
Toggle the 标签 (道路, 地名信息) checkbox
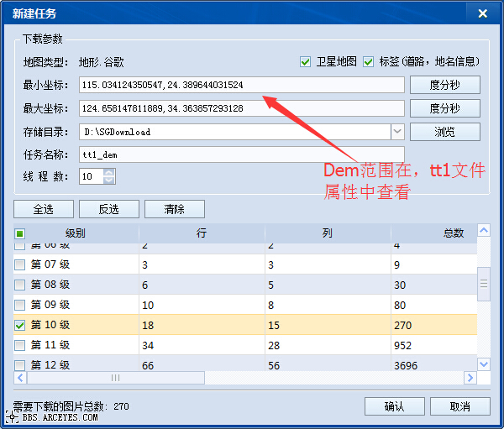[368, 62]
